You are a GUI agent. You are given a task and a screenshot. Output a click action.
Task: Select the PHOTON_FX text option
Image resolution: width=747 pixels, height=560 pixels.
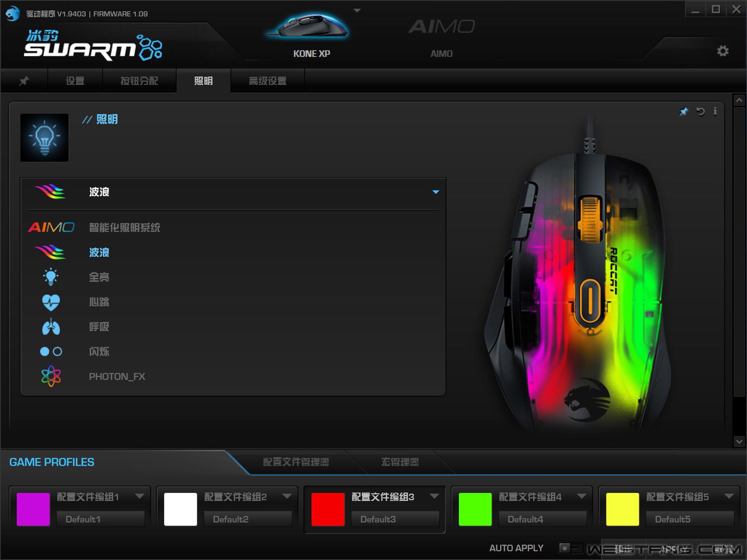point(117,376)
